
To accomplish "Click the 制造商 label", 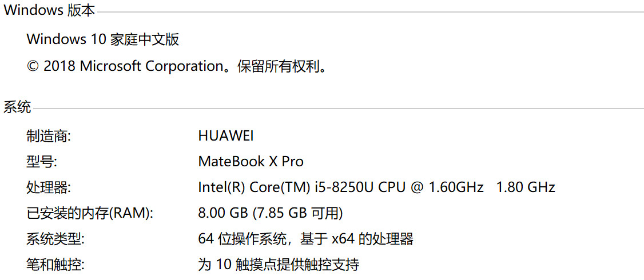I will [x=49, y=136].
